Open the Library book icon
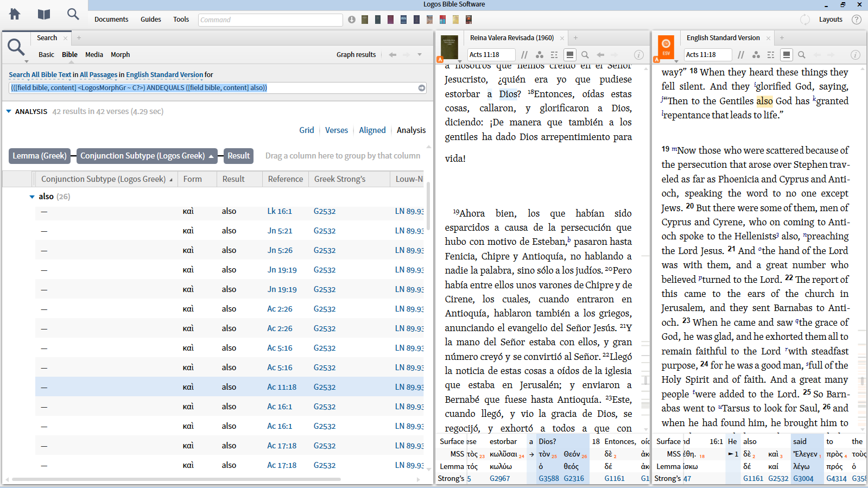This screenshot has height=488, width=868. click(44, 14)
